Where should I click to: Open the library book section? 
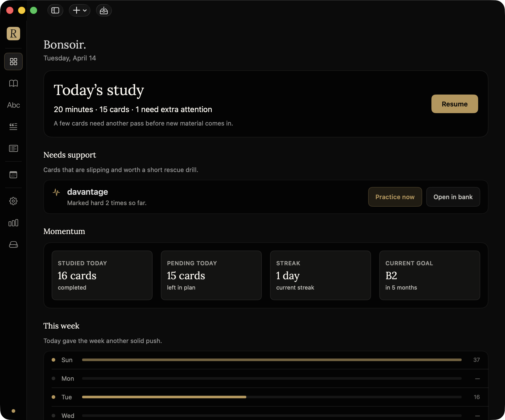click(x=13, y=83)
